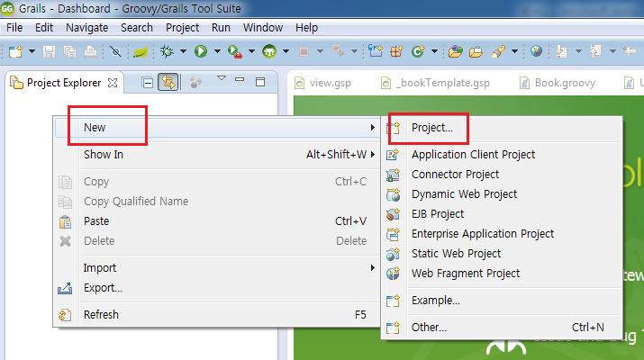This screenshot has height=360, width=644.
Task: Click the Open Task folder icon
Action: [476, 52]
